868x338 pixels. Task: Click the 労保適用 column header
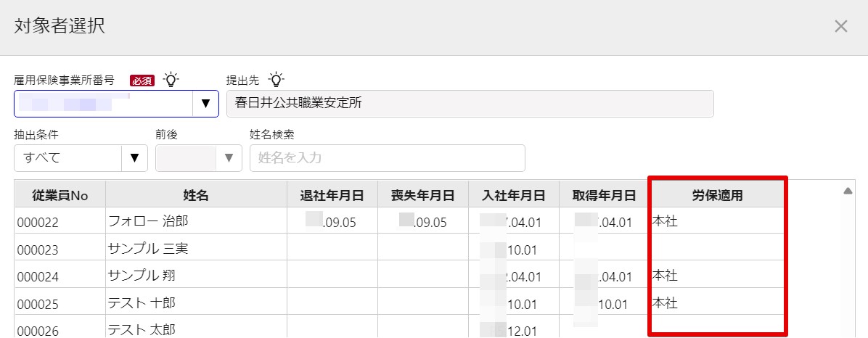pos(718,194)
